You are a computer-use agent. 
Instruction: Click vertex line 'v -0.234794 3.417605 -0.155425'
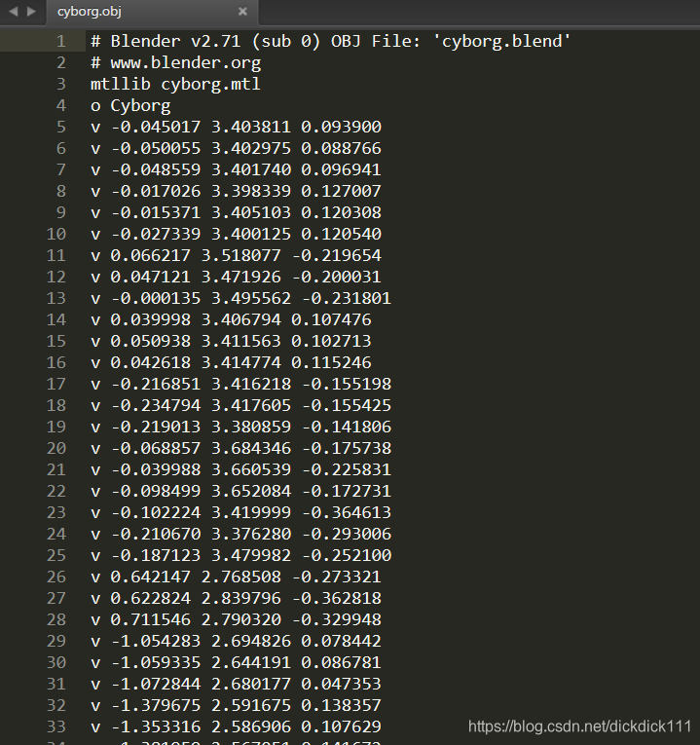[x=240, y=405]
